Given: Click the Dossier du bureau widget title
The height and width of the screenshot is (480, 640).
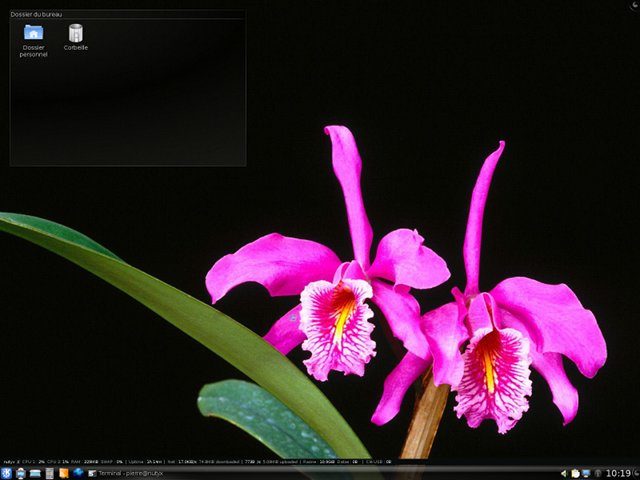Looking at the screenshot, I should (36, 14).
